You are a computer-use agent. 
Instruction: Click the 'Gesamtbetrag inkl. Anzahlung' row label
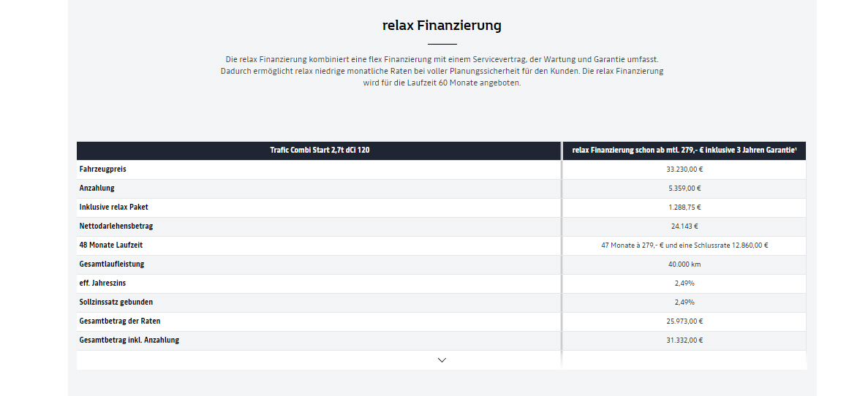[129, 340]
